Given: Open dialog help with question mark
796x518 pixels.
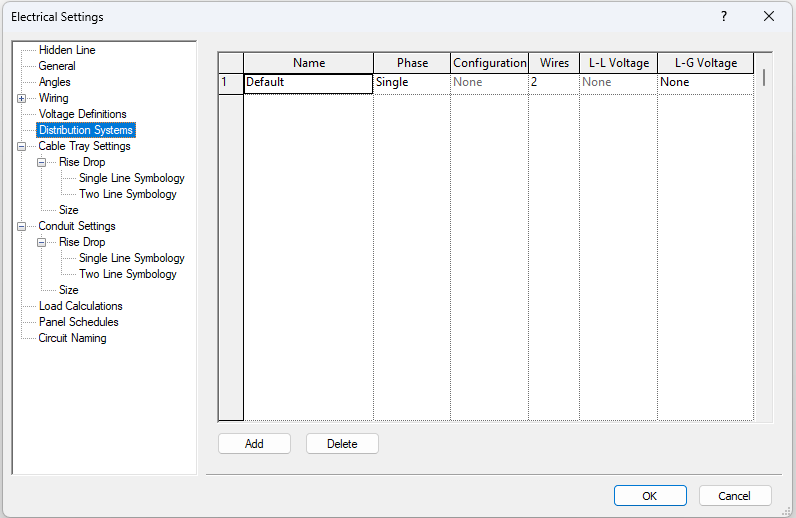Looking at the screenshot, I should (x=724, y=16).
